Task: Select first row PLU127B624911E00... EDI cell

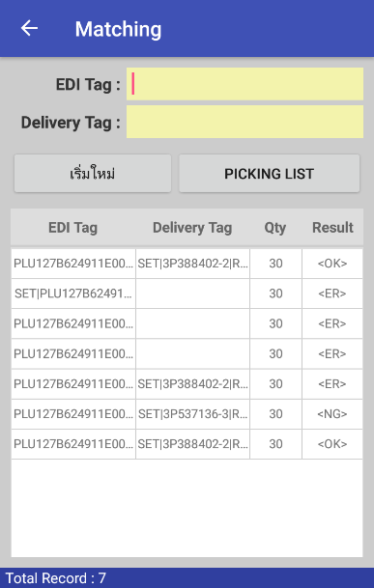Action: tap(73, 264)
